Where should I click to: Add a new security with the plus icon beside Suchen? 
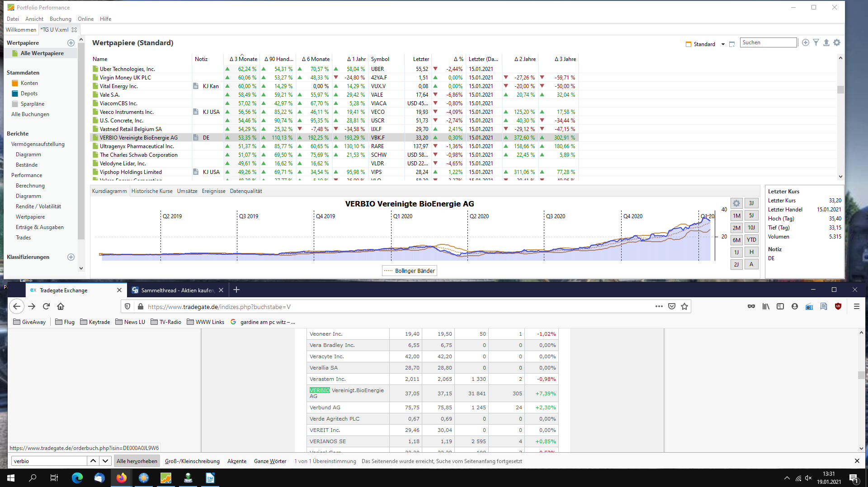(x=806, y=42)
